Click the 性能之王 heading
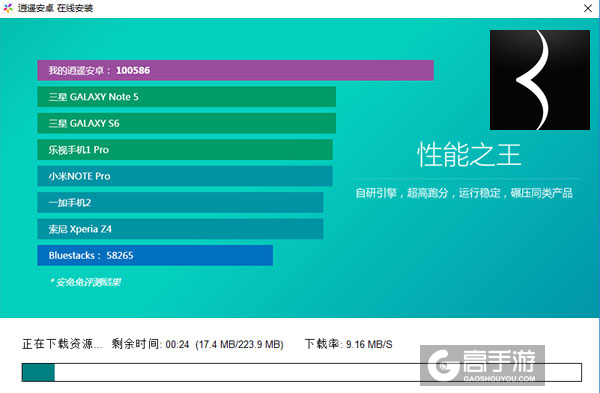 point(469,154)
